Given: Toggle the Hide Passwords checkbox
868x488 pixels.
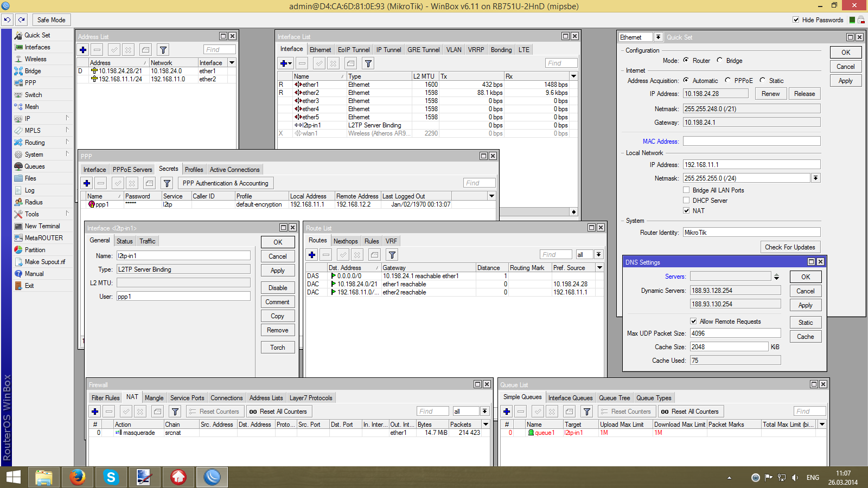Looking at the screenshot, I should [x=796, y=20].
